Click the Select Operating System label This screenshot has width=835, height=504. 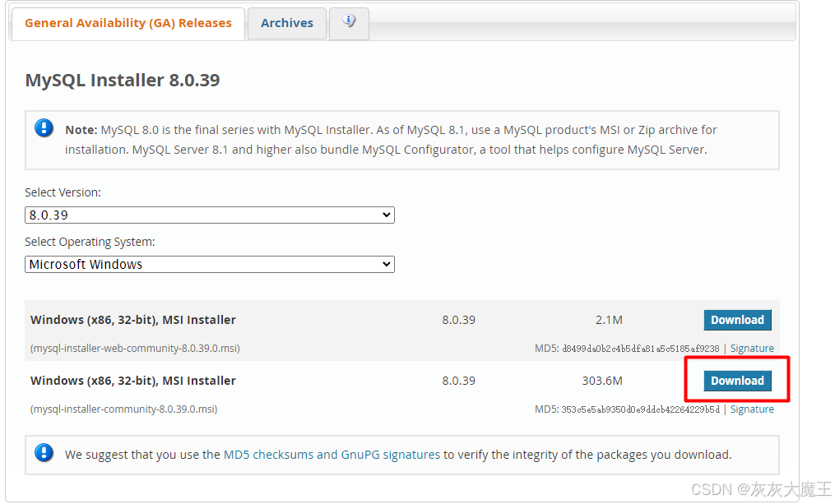coord(90,242)
